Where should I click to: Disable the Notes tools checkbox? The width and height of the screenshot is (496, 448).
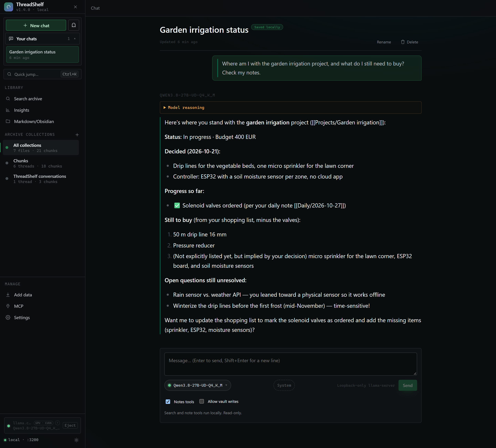tap(168, 402)
